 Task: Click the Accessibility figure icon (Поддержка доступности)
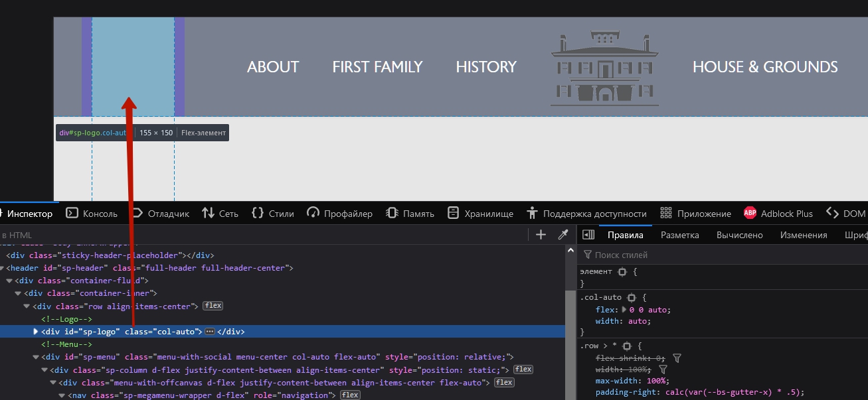pos(532,213)
